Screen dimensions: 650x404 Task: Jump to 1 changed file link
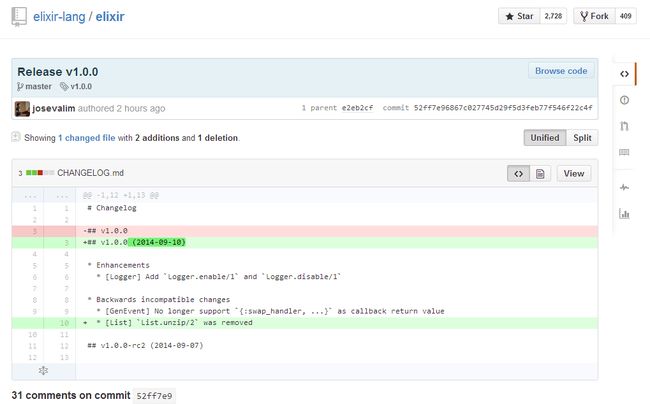click(87, 138)
